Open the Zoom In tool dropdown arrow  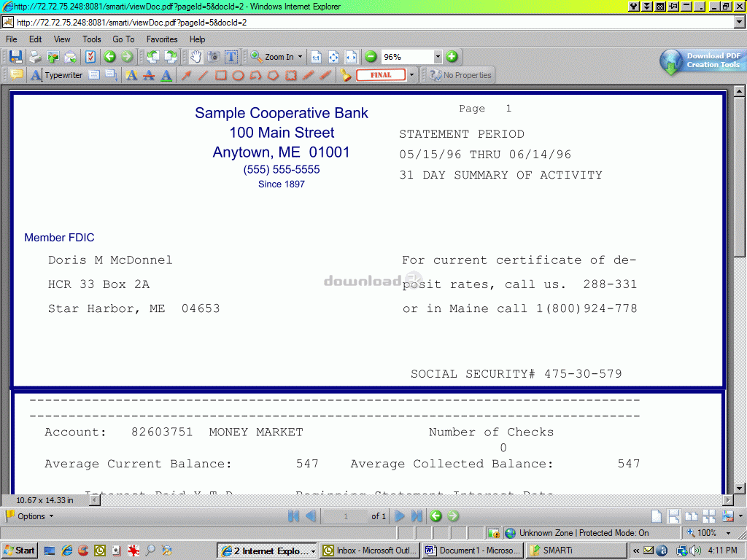(300, 57)
